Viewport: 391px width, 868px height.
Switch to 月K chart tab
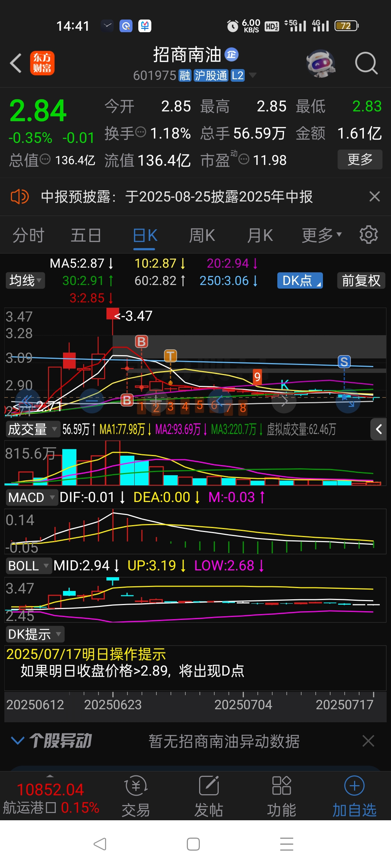(x=260, y=235)
